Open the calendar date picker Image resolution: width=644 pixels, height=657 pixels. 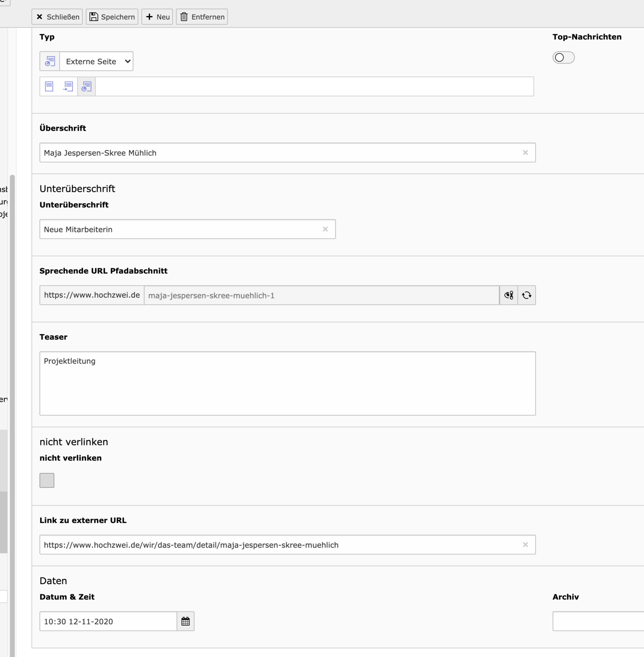[x=186, y=621]
